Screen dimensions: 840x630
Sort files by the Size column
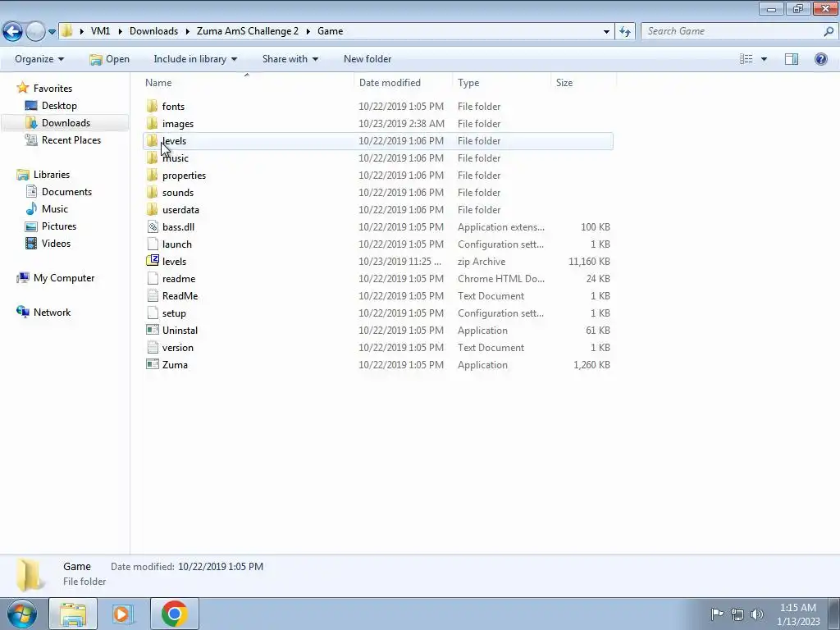(583, 83)
